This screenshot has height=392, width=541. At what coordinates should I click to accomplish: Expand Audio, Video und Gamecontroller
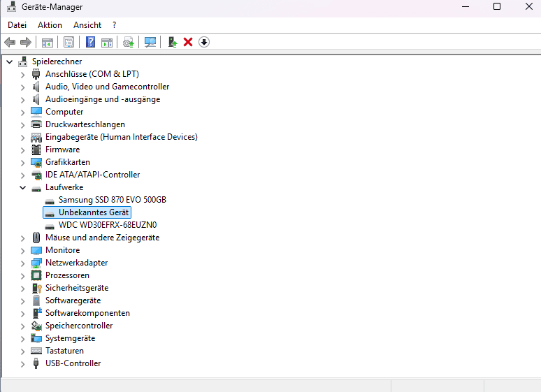point(23,87)
